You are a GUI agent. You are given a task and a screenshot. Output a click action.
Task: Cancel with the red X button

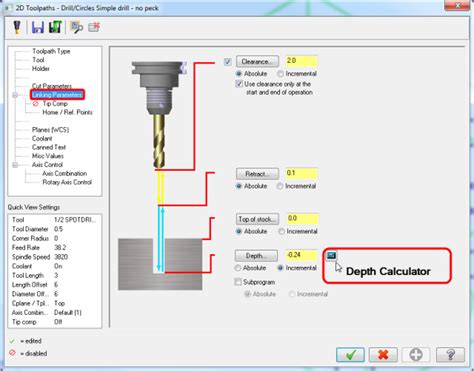pyautogui.click(x=383, y=355)
